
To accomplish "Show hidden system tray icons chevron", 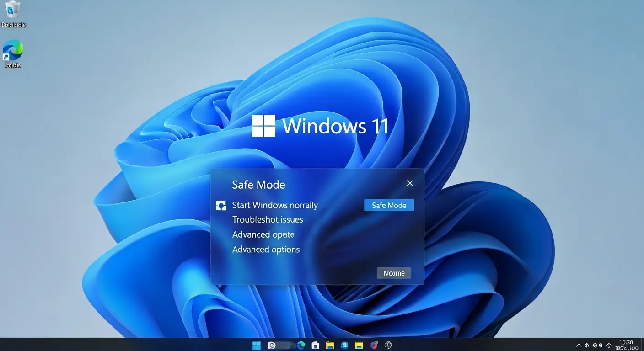I will click(x=579, y=346).
